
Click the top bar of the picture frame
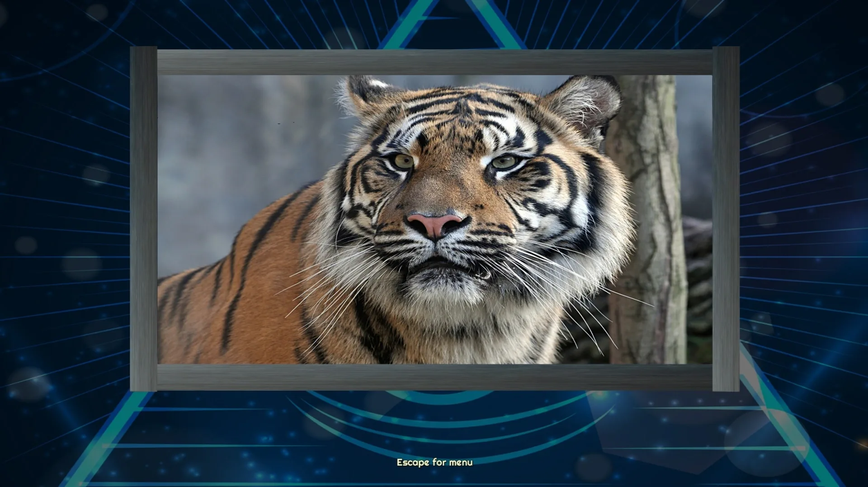(434, 61)
